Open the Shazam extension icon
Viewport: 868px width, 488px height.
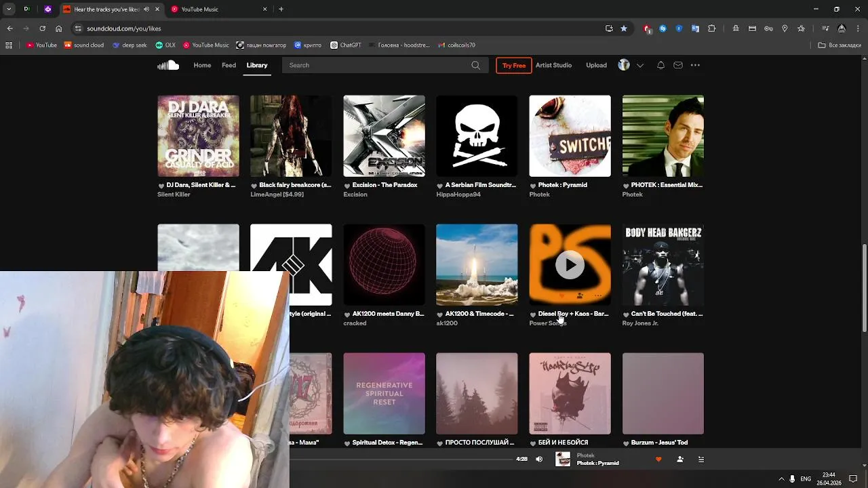(663, 28)
